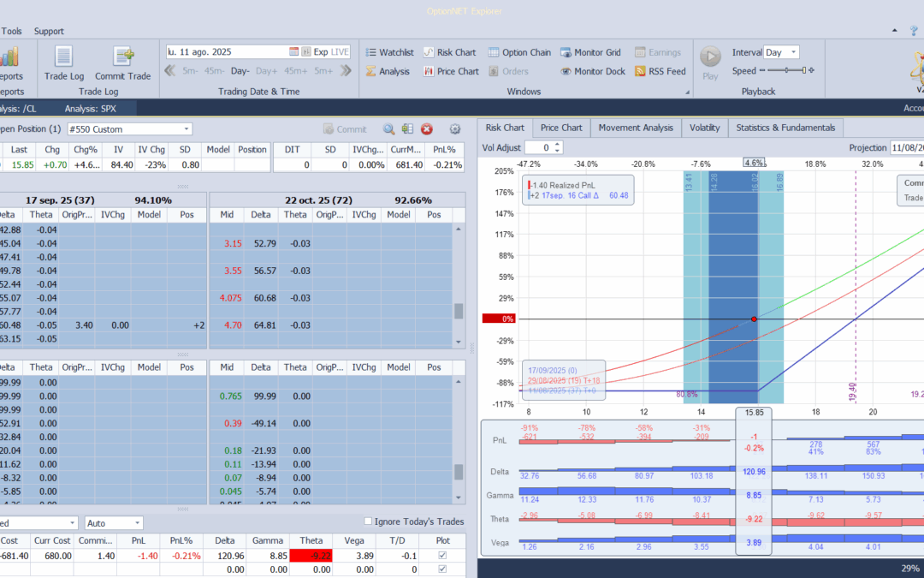Click the Trading date input field
The width and height of the screenshot is (924, 578).
pyautogui.click(x=227, y=52)
